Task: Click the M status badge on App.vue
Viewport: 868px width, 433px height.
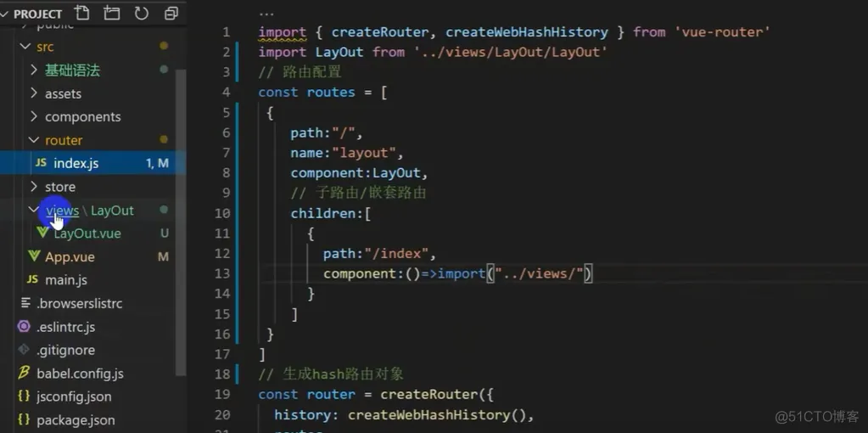Action: click(x=163, y=257)
